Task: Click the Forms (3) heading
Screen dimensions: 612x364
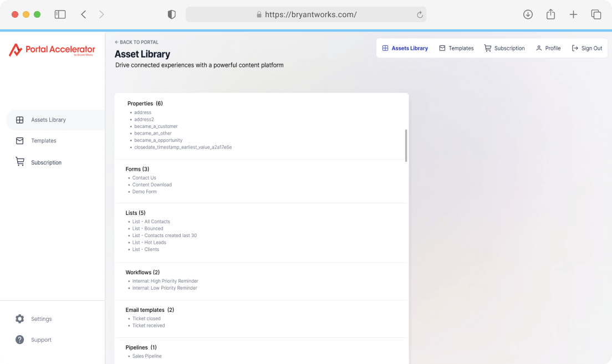Action: coord(137,169)
